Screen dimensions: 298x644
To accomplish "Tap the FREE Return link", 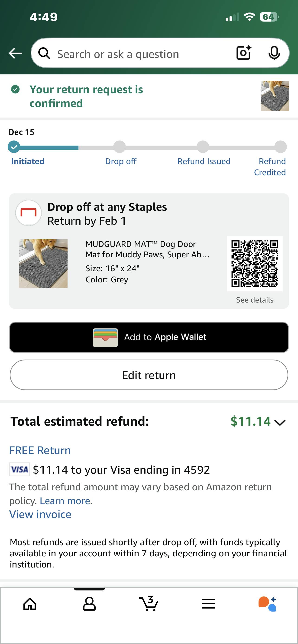I will pyautogui.click(x=40, y=450).
